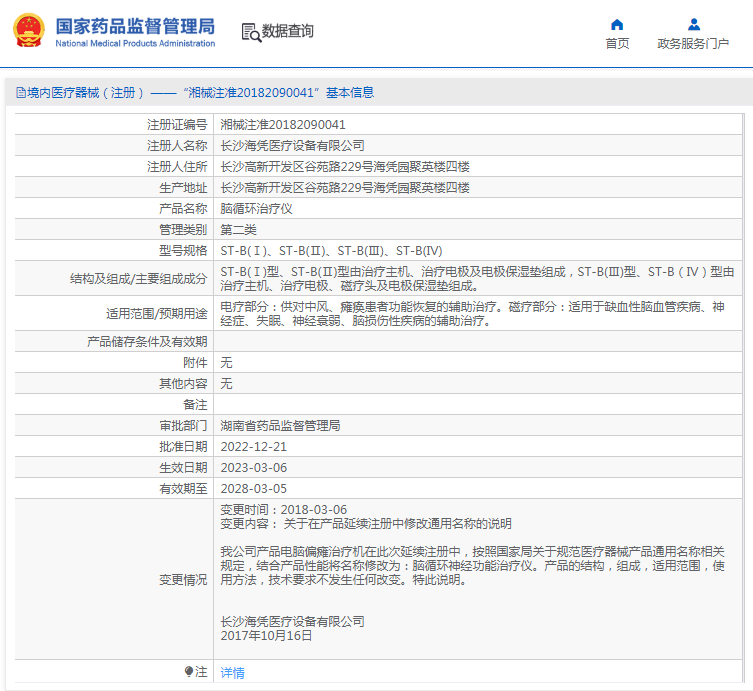The width and height of the screenshot is (753, 691).
Task: Click the 变更情况 label
Action: (x=183, y=580)
